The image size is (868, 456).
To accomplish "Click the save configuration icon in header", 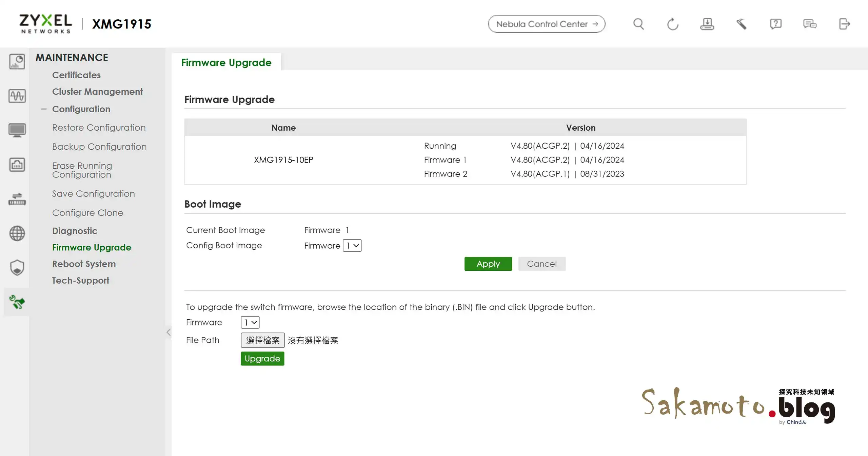I will (x=707, y=24).
